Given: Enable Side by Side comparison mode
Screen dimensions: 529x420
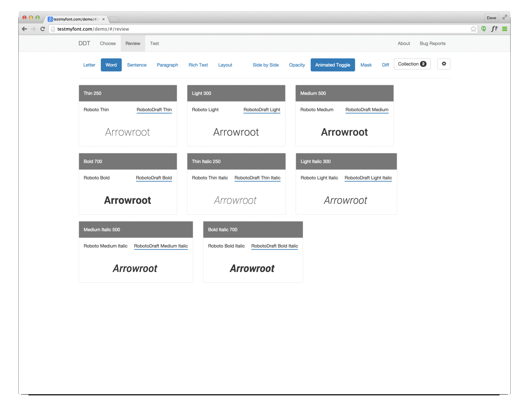Looking at the screenshot, I should [x=266, y=65].
